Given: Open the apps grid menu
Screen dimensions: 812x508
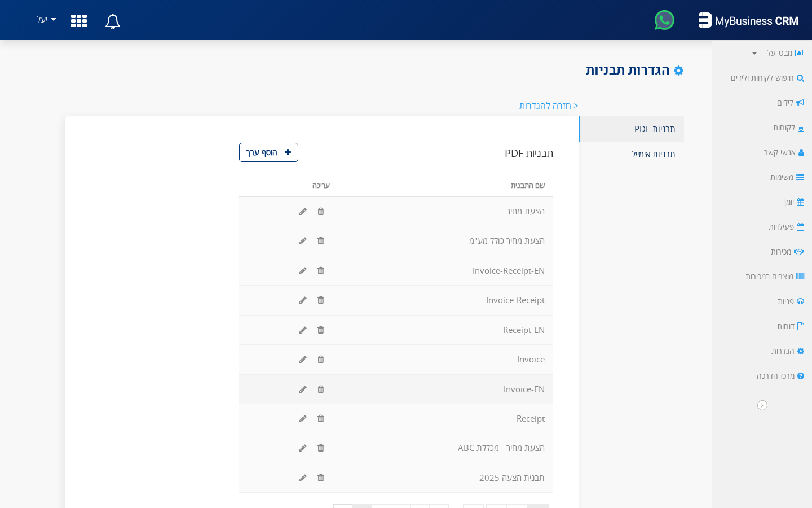Looking at the screenshot, I should click(78, 21).
